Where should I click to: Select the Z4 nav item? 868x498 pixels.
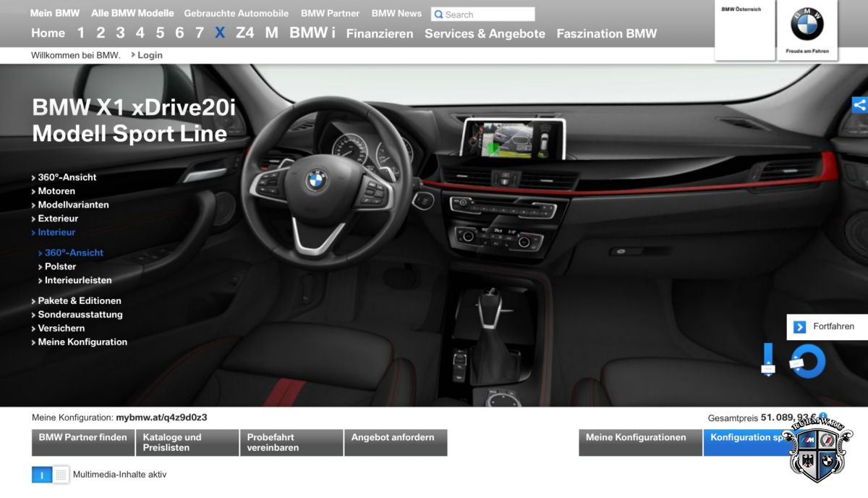245,33
